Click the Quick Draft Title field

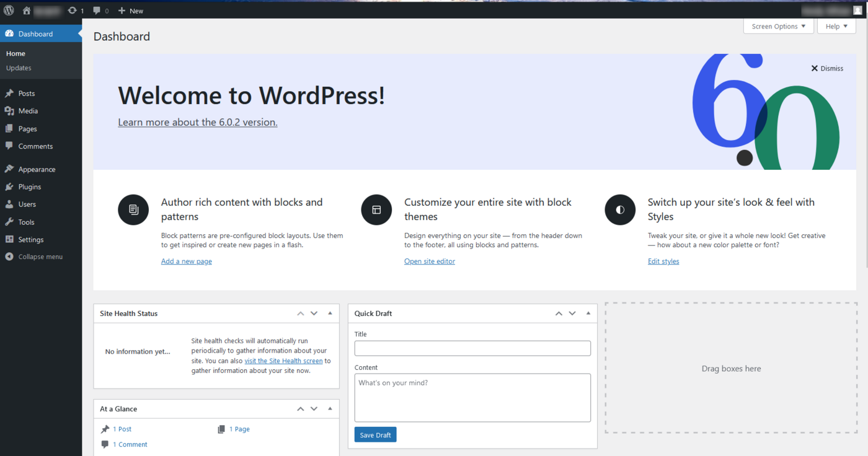[472, 348]
